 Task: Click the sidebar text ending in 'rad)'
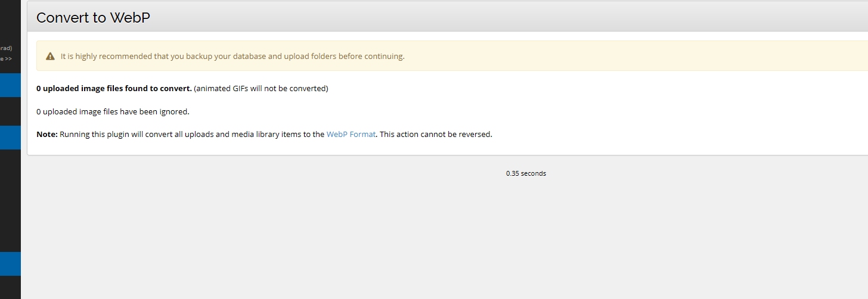6,48
